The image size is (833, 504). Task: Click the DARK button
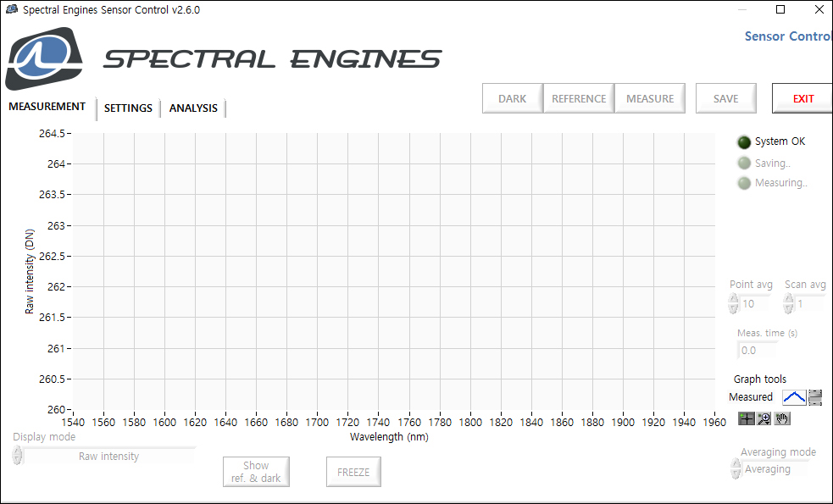tap(512, 98)
